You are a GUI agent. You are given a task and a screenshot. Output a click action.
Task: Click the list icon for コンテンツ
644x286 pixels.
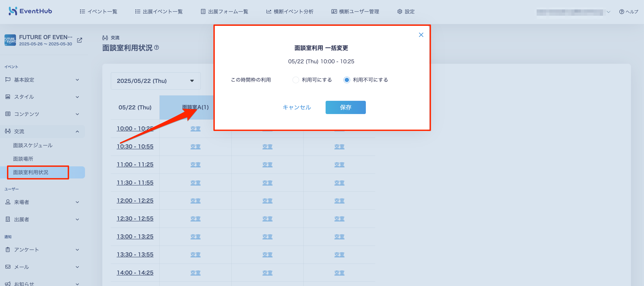pos(8,114)
